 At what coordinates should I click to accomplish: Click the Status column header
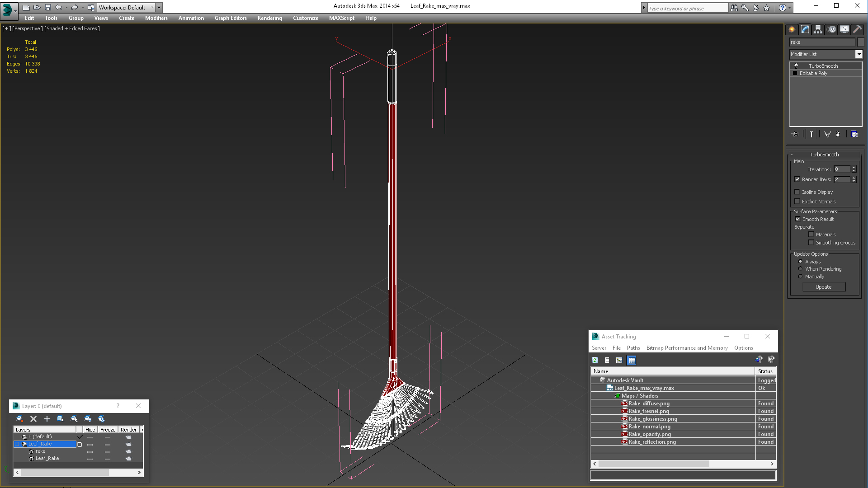765,371
